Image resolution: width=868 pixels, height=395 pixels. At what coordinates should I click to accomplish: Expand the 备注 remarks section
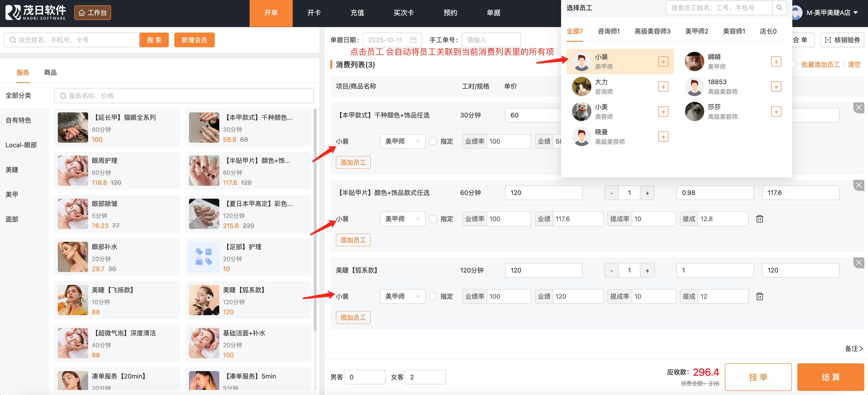pyautogui.click(x=854, y=348)
